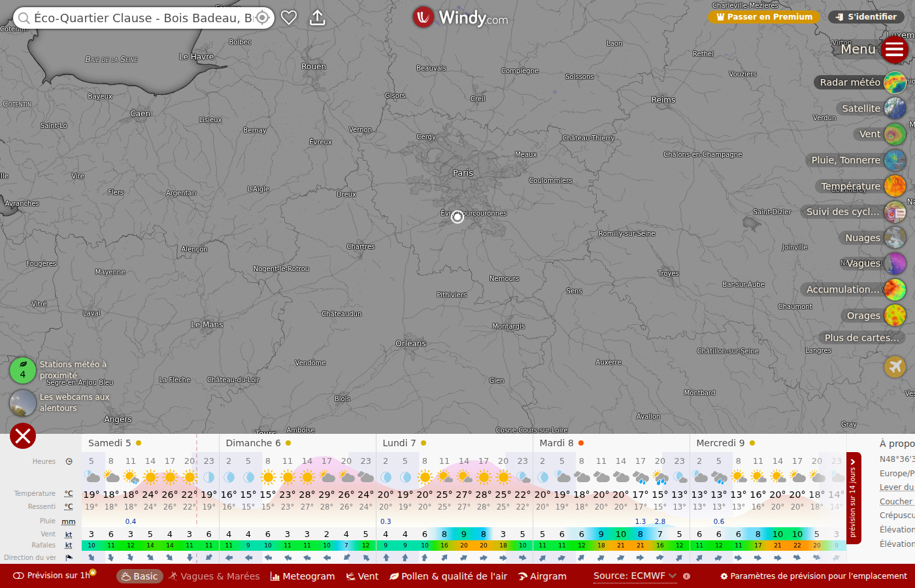This screenshot has width=915, height=588.
Task: Toggle wind units at kt
Action: tap(69, 534)
